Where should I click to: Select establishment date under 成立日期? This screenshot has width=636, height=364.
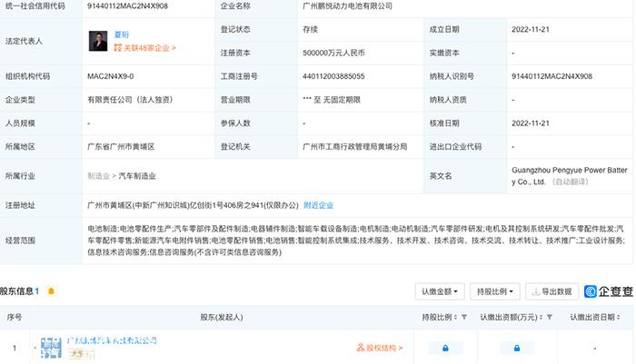530,29
